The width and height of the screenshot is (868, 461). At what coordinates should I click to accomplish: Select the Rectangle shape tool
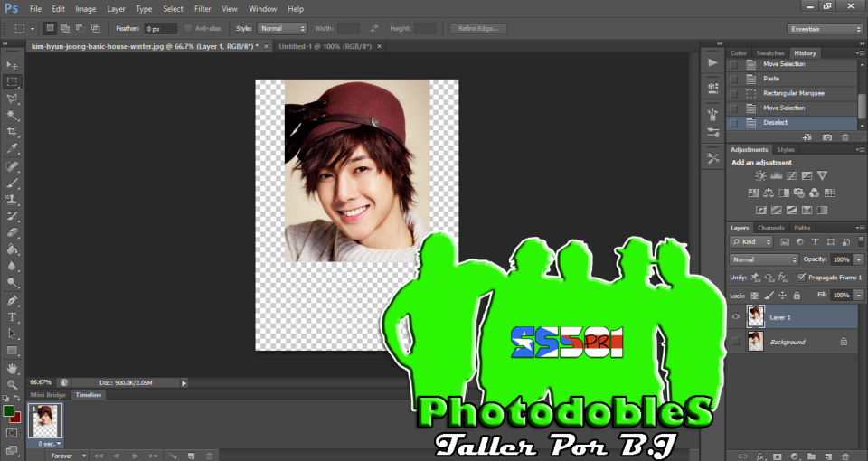pos(12,351)
